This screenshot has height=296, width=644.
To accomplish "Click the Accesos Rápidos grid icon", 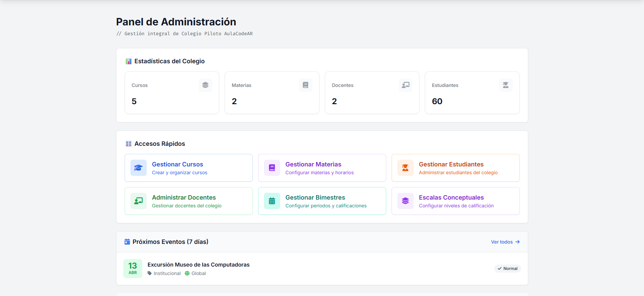I will click(128, 144).
